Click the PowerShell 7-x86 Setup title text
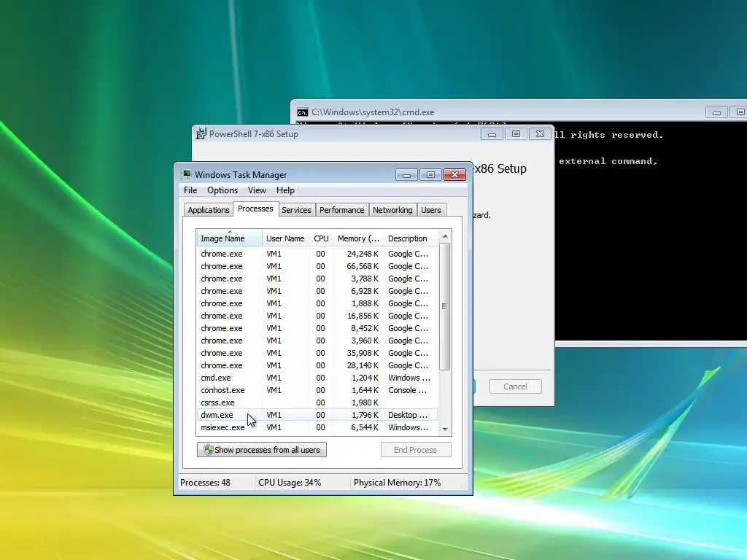 point(253,134)
